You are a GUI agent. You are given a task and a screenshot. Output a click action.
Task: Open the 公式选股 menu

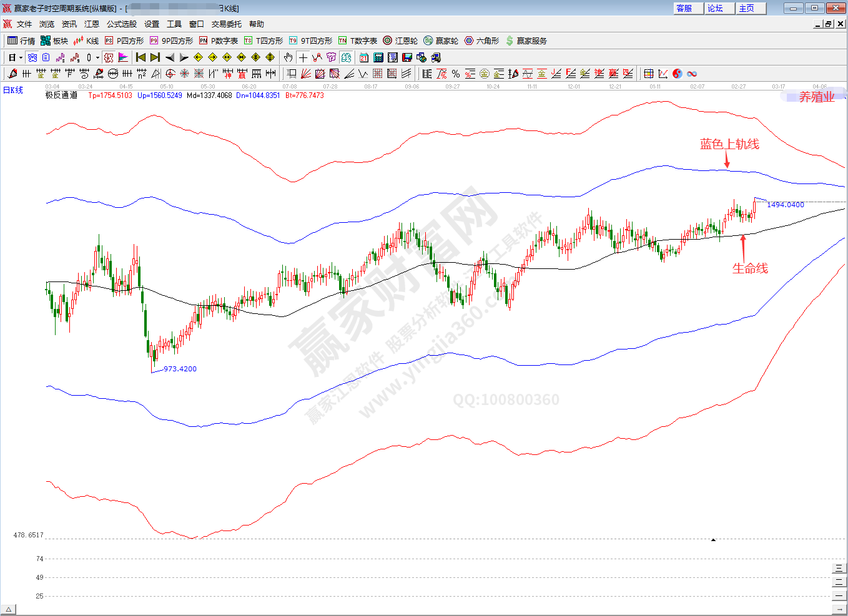pyautogui.click(x=121, y=24)
